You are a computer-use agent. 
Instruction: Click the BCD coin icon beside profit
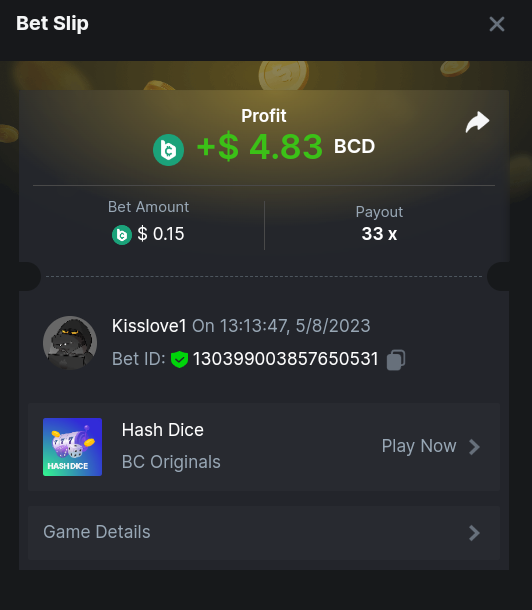pyautogui.click(x=168, y=150)
